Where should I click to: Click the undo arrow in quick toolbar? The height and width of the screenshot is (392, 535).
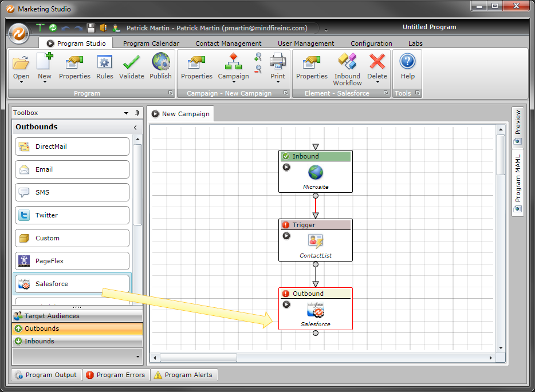(65, 28)
